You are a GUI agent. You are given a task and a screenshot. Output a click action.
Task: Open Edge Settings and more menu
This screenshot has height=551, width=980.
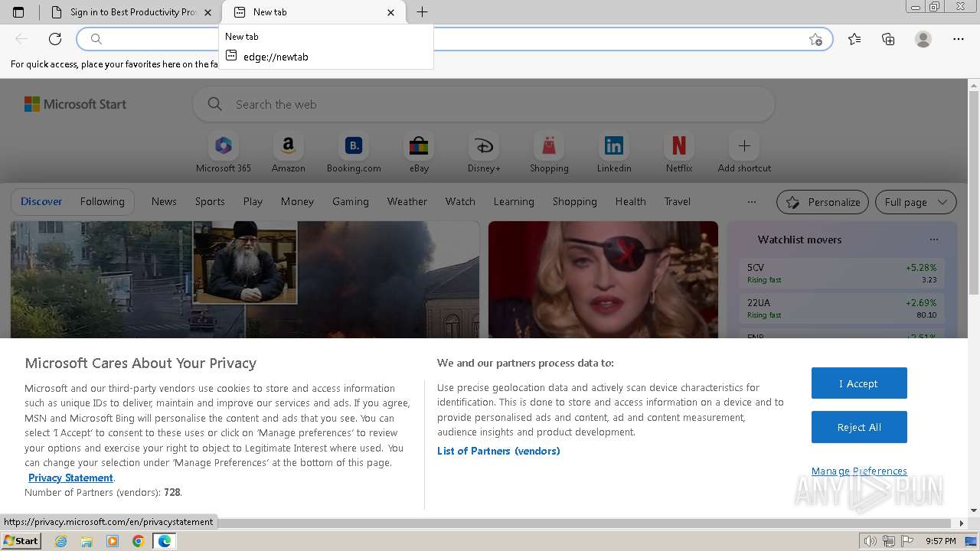[x=959, y=39]
